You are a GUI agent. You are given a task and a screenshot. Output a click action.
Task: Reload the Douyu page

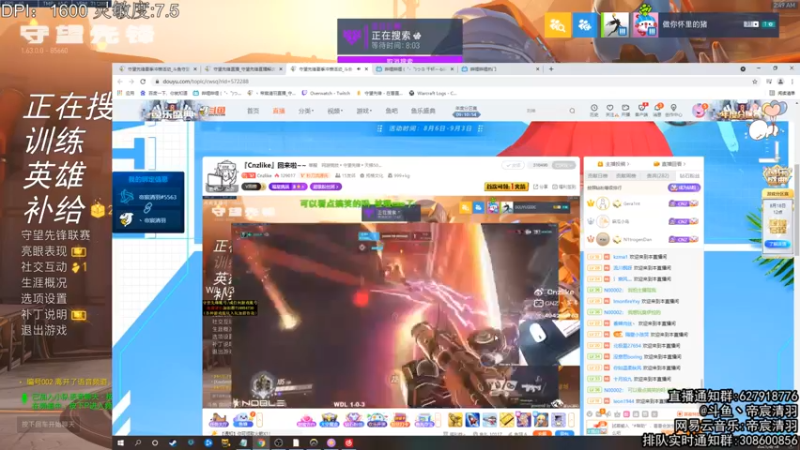pyautogui.click(x=143, y=82)
